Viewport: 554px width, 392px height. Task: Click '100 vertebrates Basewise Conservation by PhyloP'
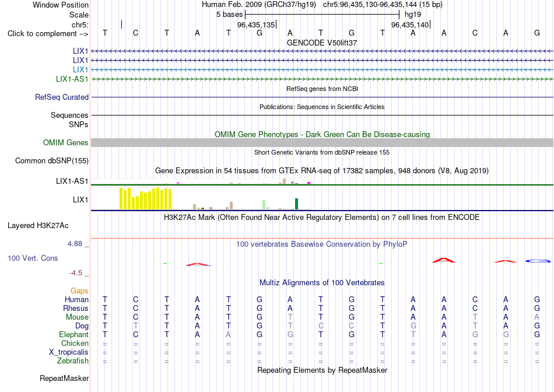(321, 244)
